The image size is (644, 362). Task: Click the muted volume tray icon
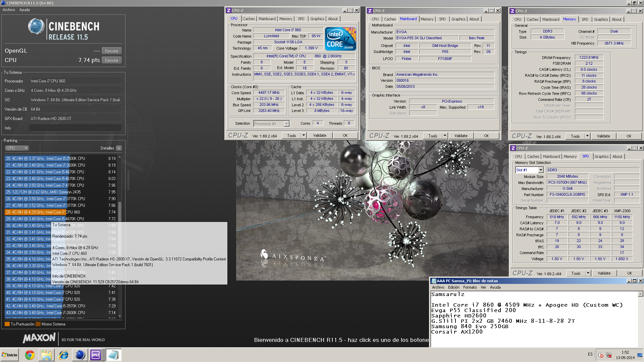tap(601, 355)
